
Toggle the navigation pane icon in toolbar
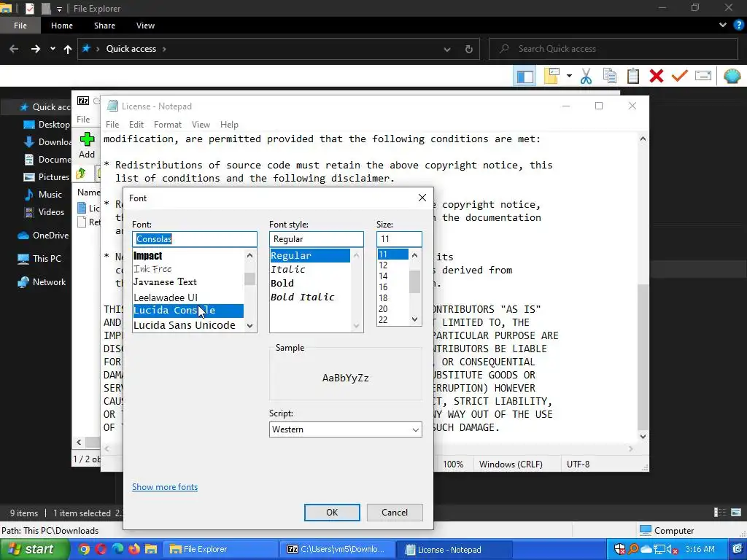pyautogui.click(x=525, y=76)
